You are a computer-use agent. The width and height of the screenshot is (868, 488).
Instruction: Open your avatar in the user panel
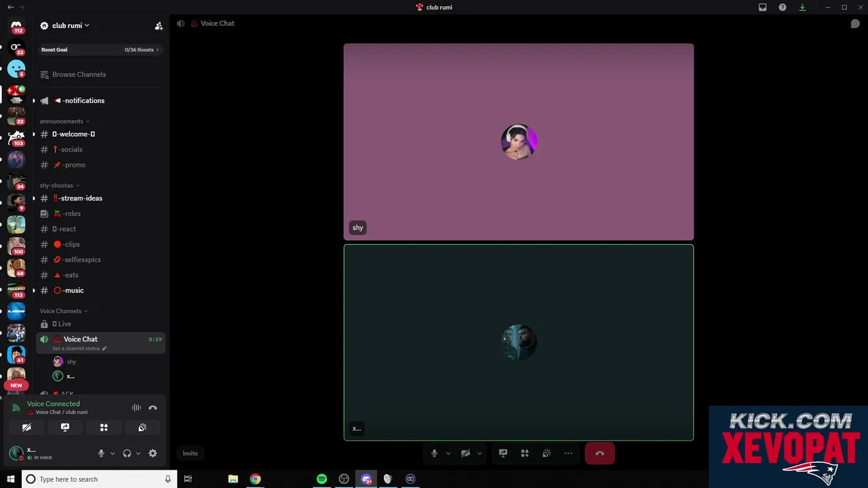click(x=16, y=453)
